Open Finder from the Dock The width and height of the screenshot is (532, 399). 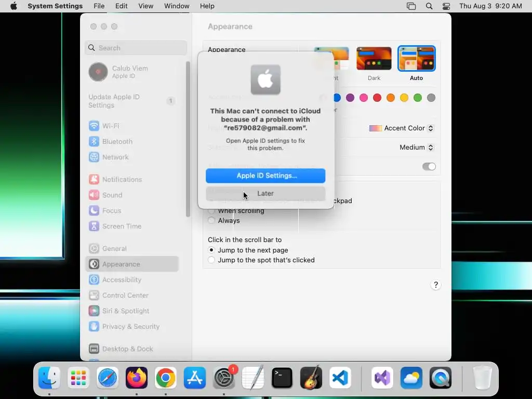49,378
